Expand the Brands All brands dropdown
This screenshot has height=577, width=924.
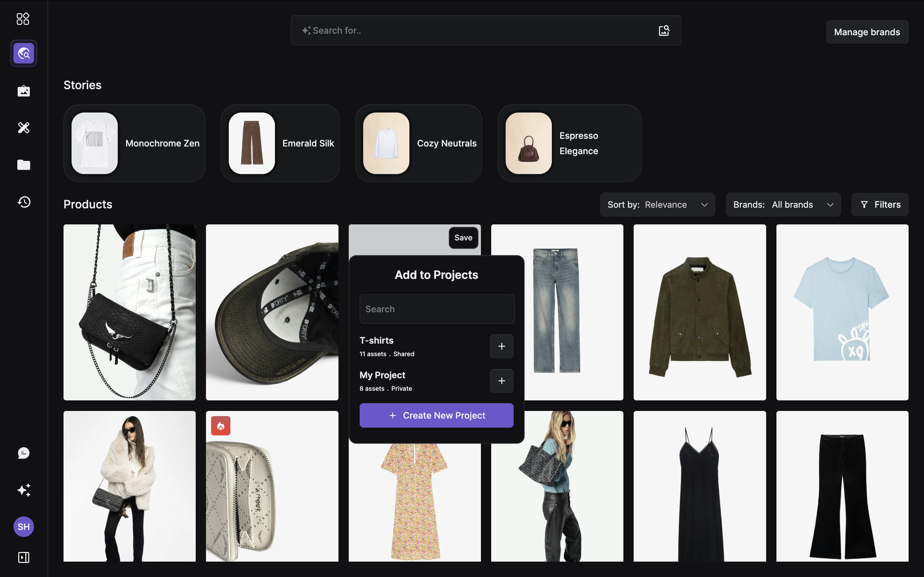(783, 205)
